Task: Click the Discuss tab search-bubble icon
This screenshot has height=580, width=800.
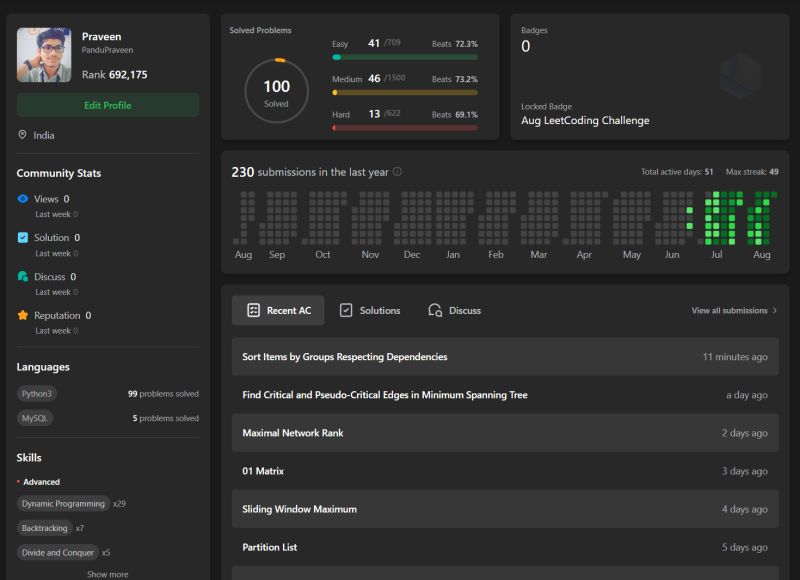Action: (435, 310)
